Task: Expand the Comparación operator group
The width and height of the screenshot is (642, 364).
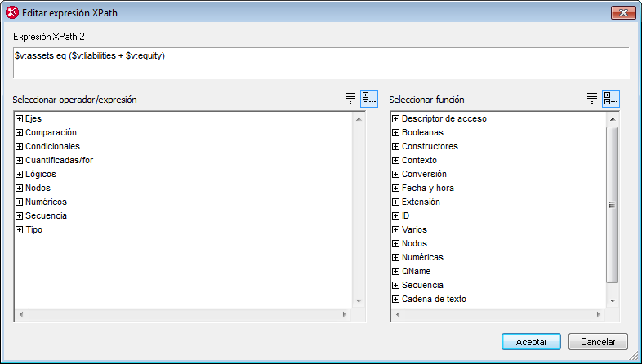Action: point(20,133)
